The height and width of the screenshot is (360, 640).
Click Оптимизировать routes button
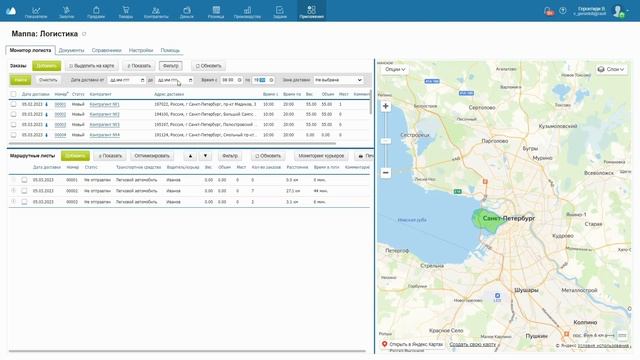pyautogui.click(x=152, y=156)
